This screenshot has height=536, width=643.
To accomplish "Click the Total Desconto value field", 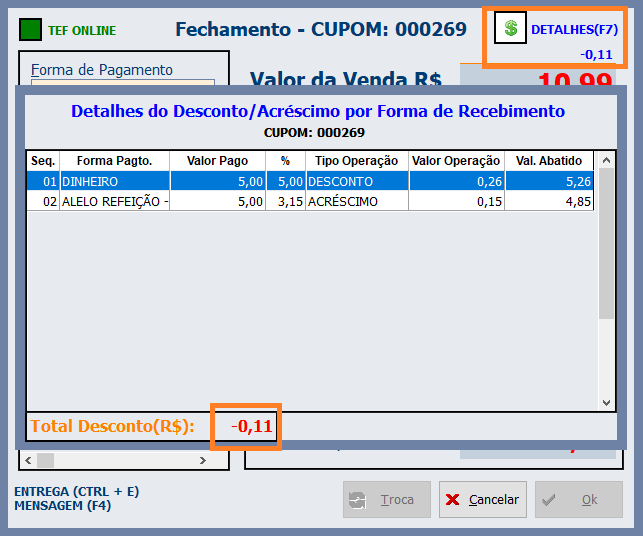I will (x=253, y=426).
